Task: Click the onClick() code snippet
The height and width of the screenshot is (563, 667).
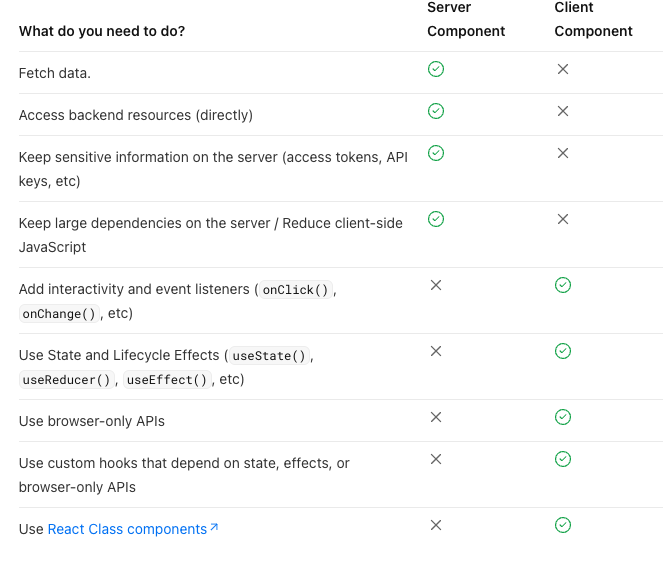Action: coord(294,290)
